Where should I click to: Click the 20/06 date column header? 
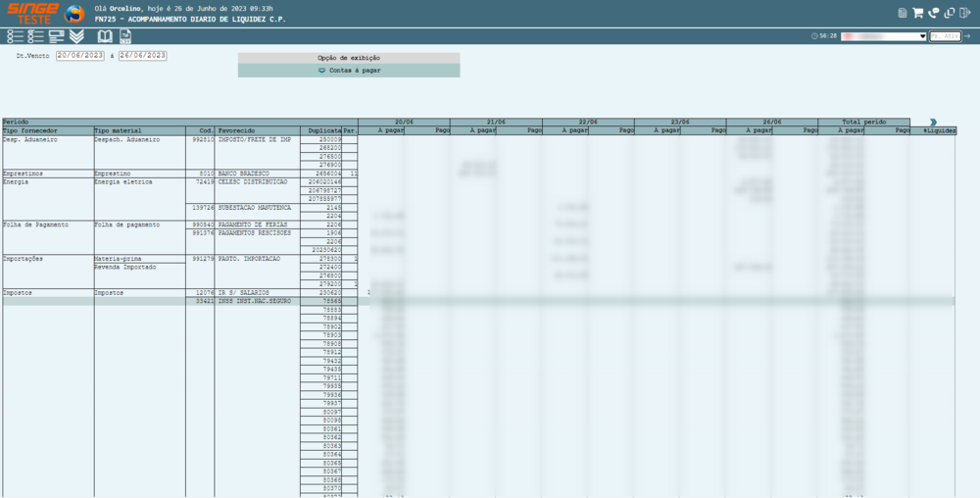tap(404, 122)
